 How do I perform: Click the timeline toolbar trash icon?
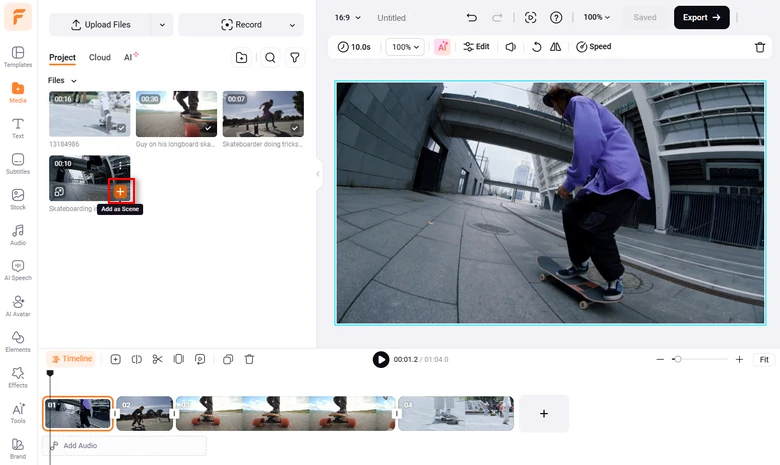pos(250,359)
